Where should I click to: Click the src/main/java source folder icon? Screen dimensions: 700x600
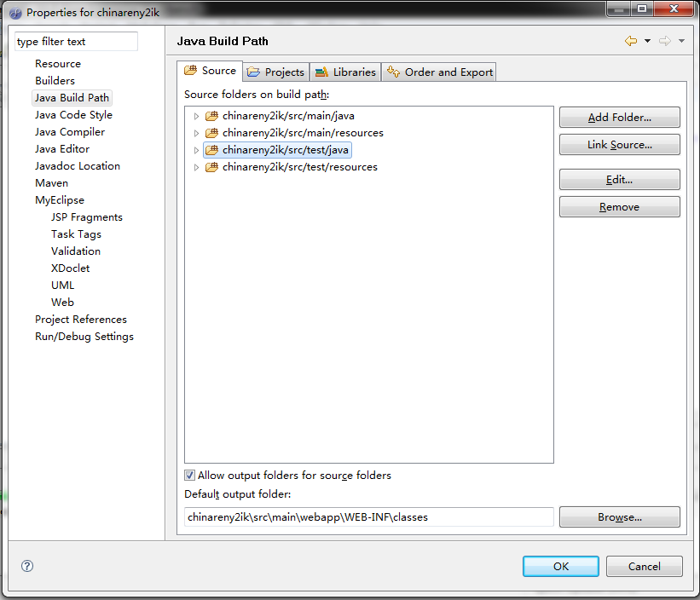pyautogui.click(x=211, y=116)
